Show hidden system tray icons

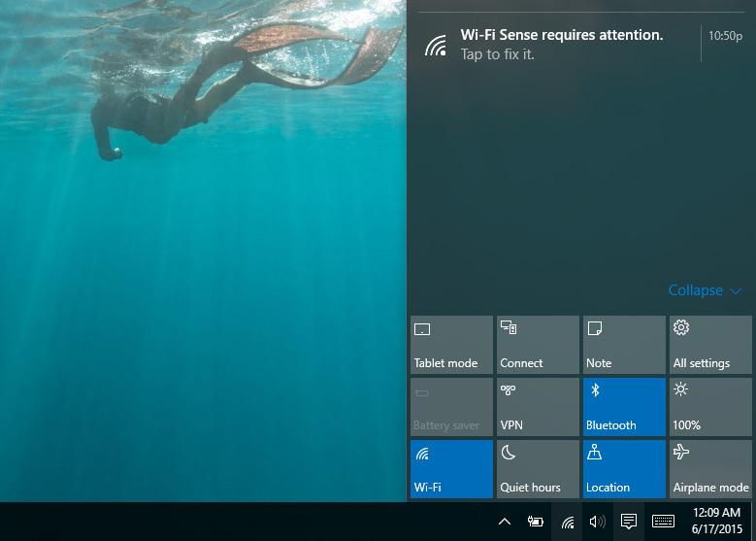505,522
